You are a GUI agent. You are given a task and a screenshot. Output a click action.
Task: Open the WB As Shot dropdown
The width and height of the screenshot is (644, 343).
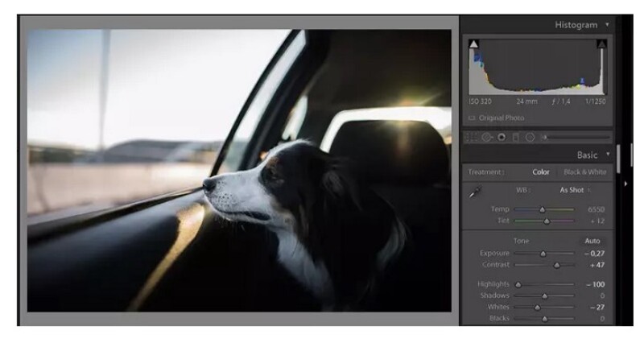pyautogui.click(x=575, y=190)
